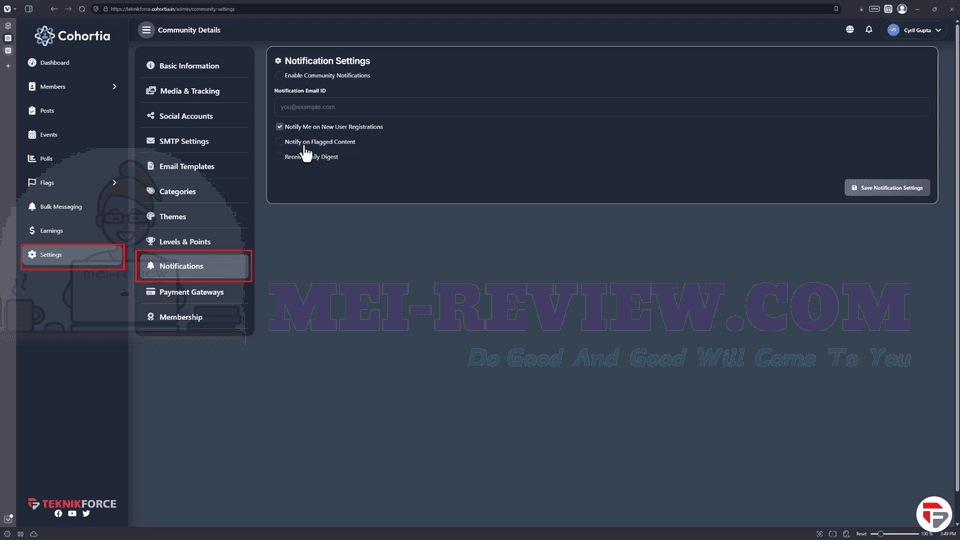Click the Email Templates document icon
The height and width of the screenshot is (540, 960).
click(150, 166)
